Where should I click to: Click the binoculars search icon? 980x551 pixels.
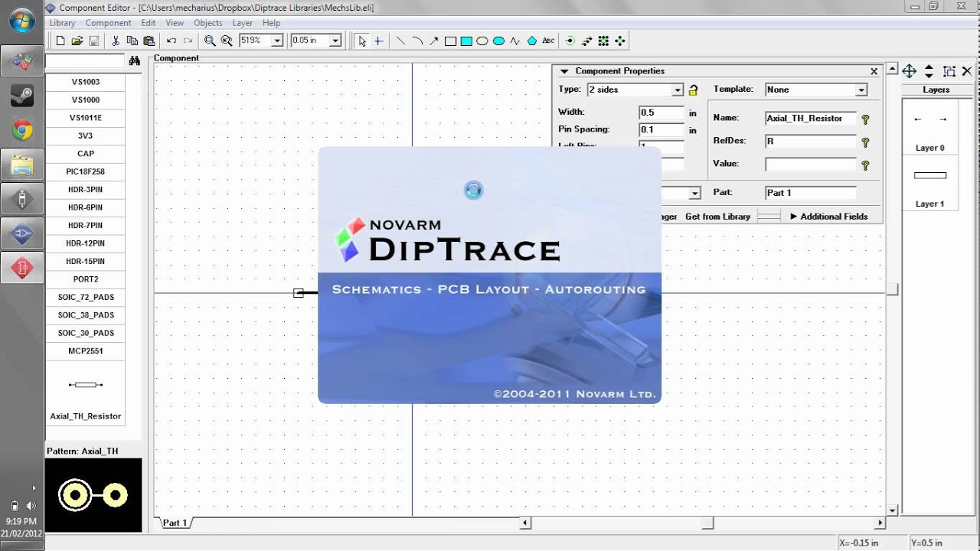pyautogui.click(x=135, y=60)
